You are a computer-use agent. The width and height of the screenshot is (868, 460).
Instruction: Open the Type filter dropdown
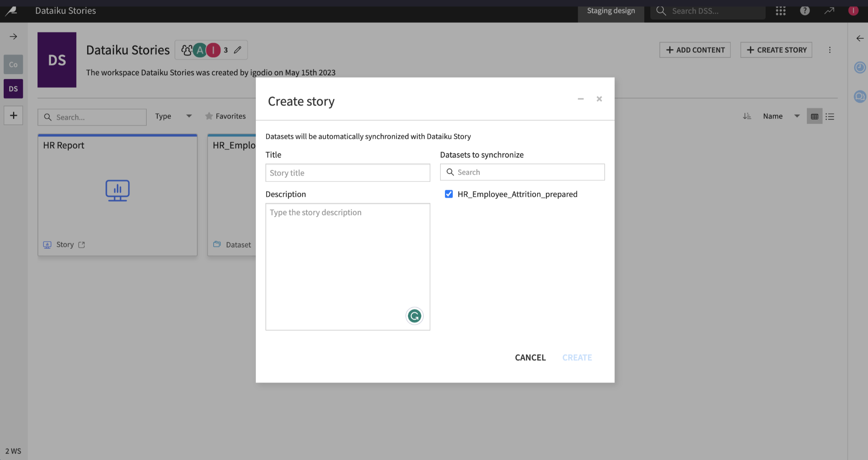click(x=173, y=116)
